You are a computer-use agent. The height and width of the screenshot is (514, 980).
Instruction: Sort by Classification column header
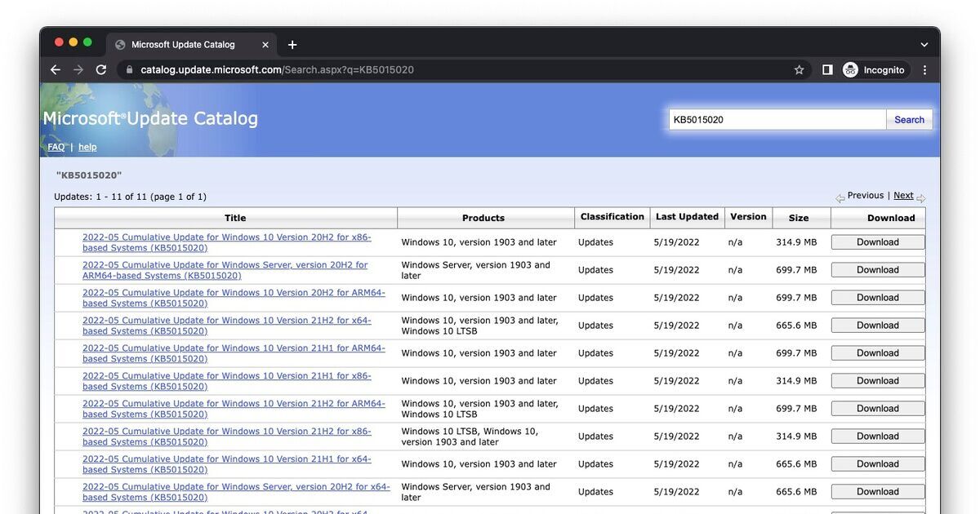612,217
